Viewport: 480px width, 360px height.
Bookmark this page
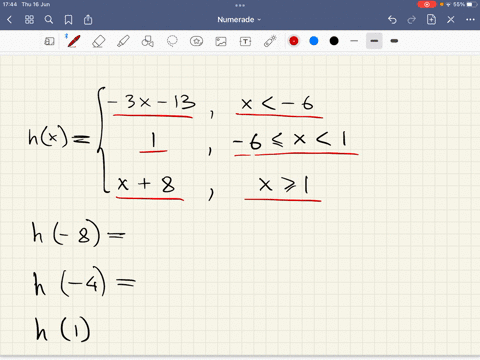point(68,20)
